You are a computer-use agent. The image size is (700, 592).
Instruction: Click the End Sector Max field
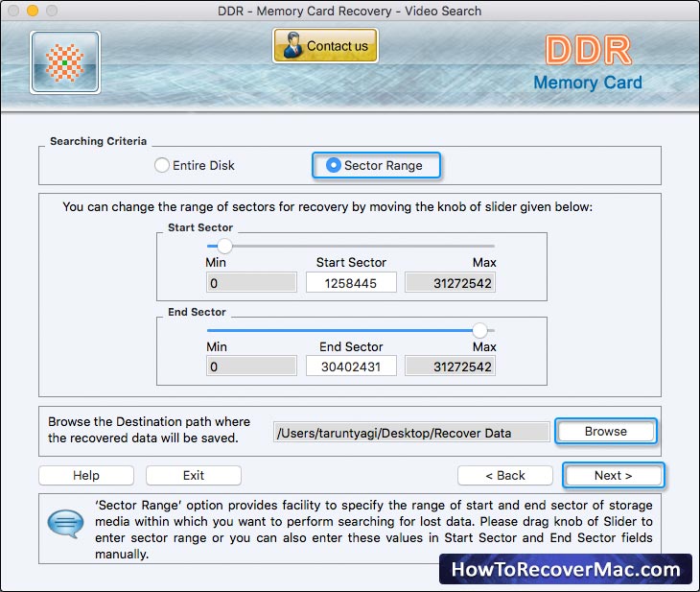450,367
